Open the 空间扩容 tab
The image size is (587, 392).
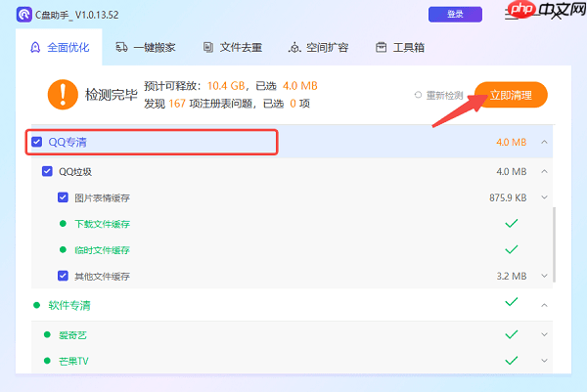click(319, 47)
